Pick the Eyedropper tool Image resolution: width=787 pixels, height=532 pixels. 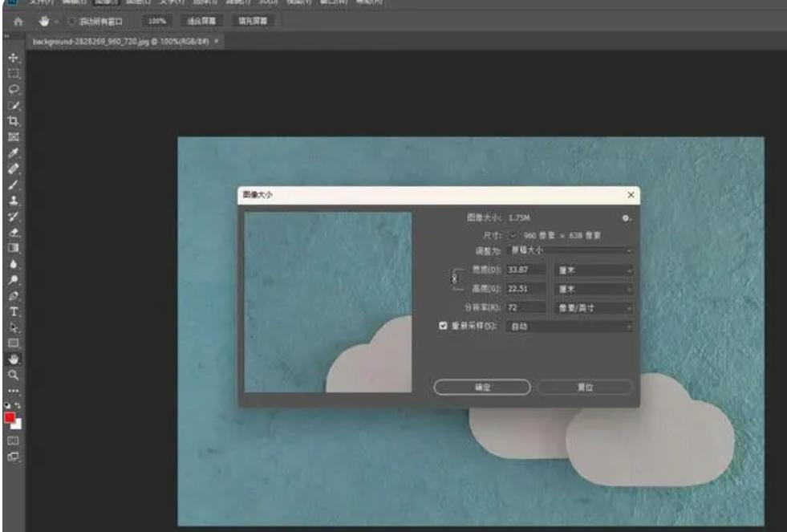click(13, 152)
